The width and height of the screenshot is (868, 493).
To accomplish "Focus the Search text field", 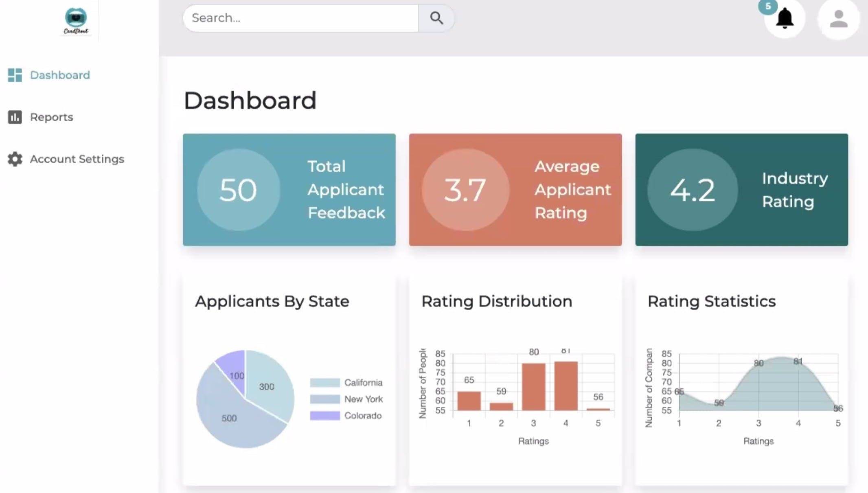I will pos(300,18).
